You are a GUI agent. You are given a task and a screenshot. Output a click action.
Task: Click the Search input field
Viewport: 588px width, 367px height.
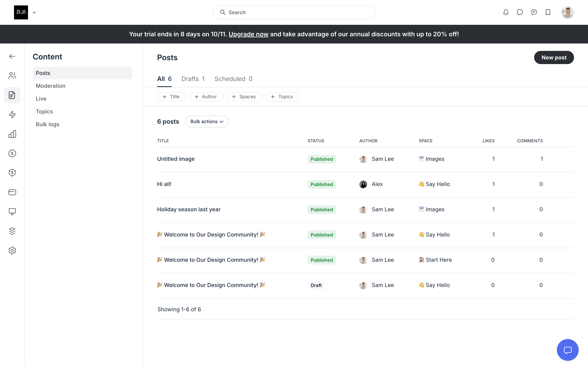(294, 12)
